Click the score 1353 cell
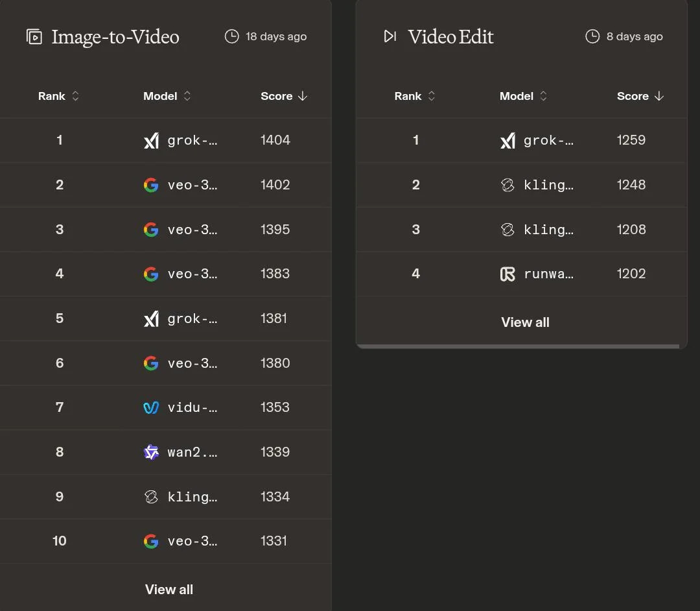This screenshot has height=611, width=700. click(275, 407)
